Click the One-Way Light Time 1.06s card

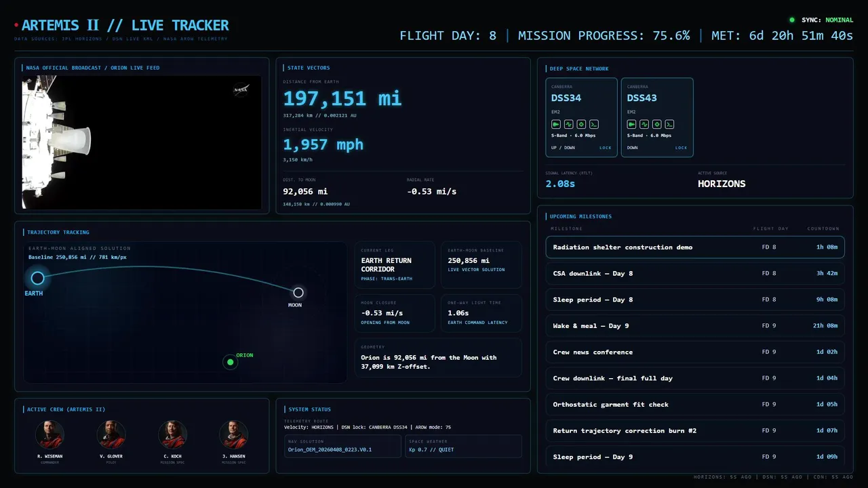pyautogui.click(x=481, y=313)
